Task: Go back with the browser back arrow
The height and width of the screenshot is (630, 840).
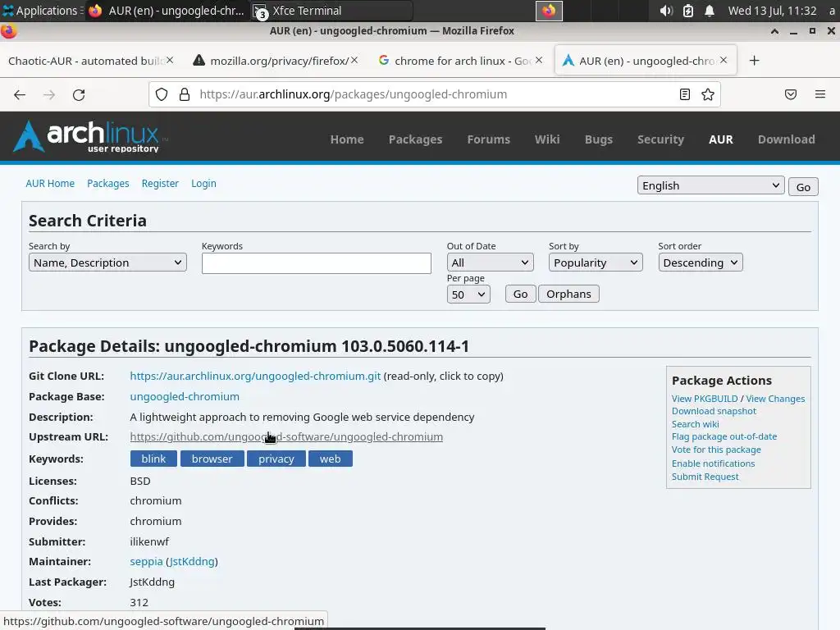Action: 20,95
